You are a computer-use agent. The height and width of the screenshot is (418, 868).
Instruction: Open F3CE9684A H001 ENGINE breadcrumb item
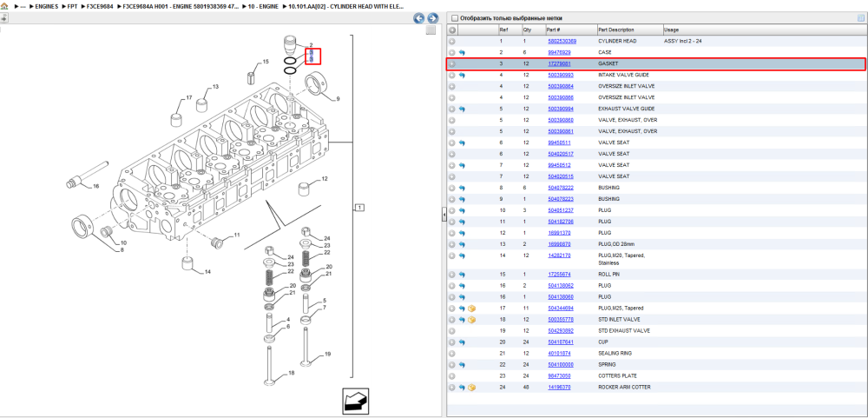coord(181,6)
